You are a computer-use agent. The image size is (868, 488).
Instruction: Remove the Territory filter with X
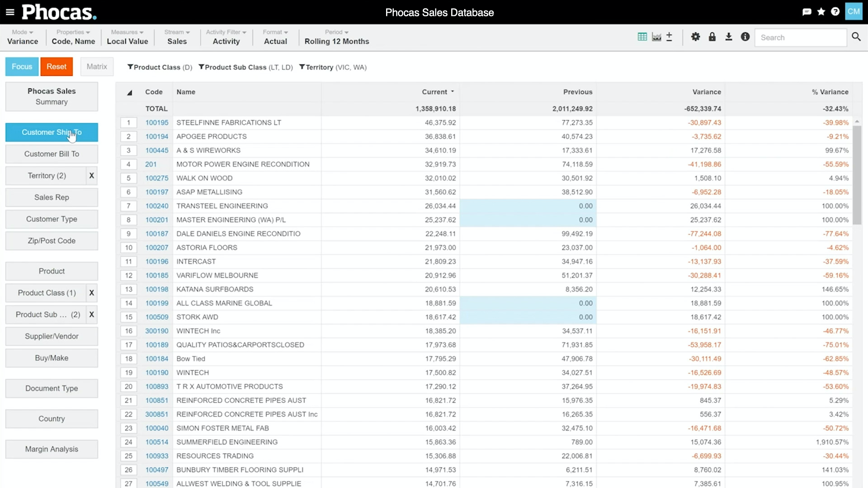[x=92, y=176]
